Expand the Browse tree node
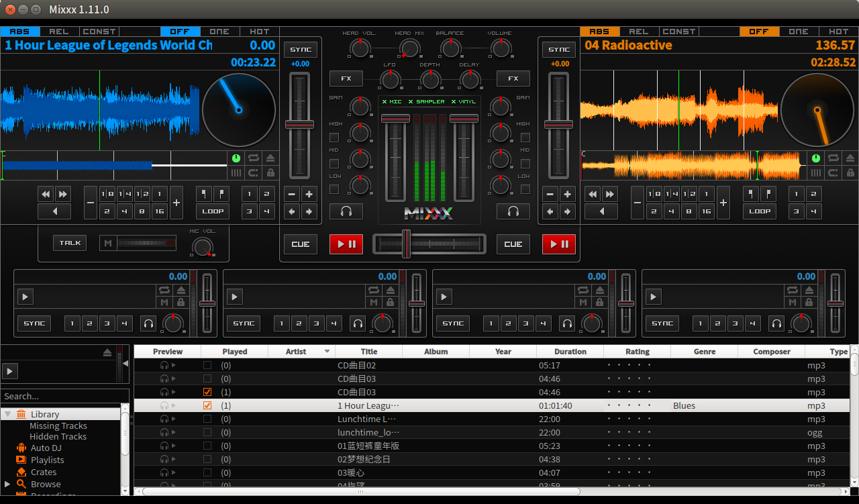Viewport: 859px width, 504px height. click(x=8, y=484)
